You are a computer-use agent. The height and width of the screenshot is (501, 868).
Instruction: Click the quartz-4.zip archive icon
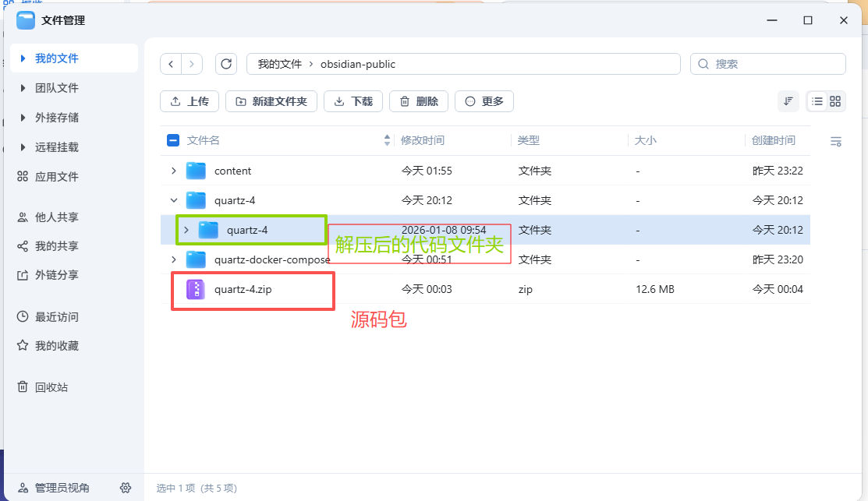[x=196, y=289]
